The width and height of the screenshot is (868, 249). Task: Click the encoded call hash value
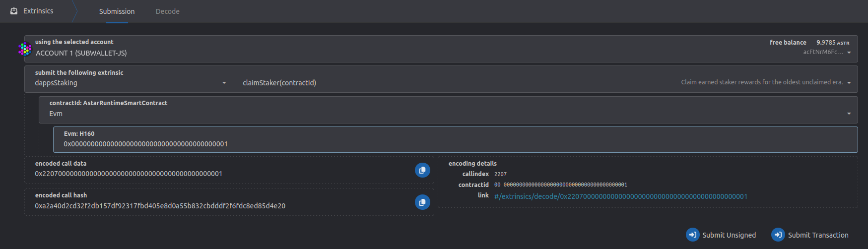[x=160, y=206]
